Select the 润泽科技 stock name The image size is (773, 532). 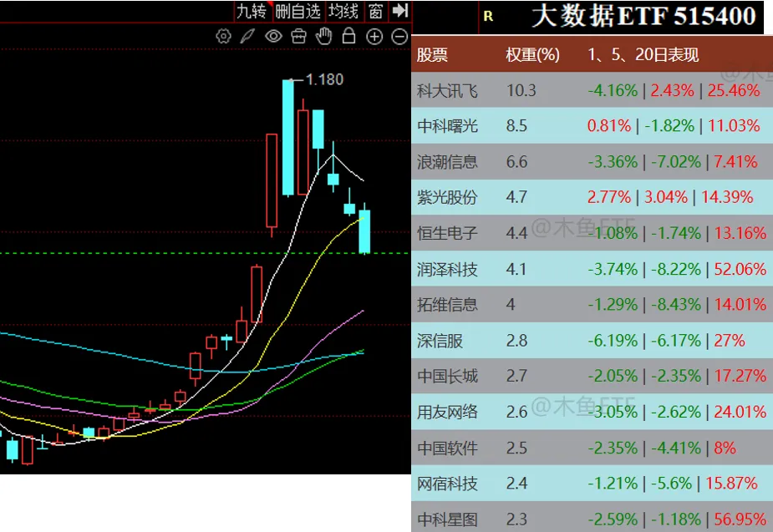point(447,269)
